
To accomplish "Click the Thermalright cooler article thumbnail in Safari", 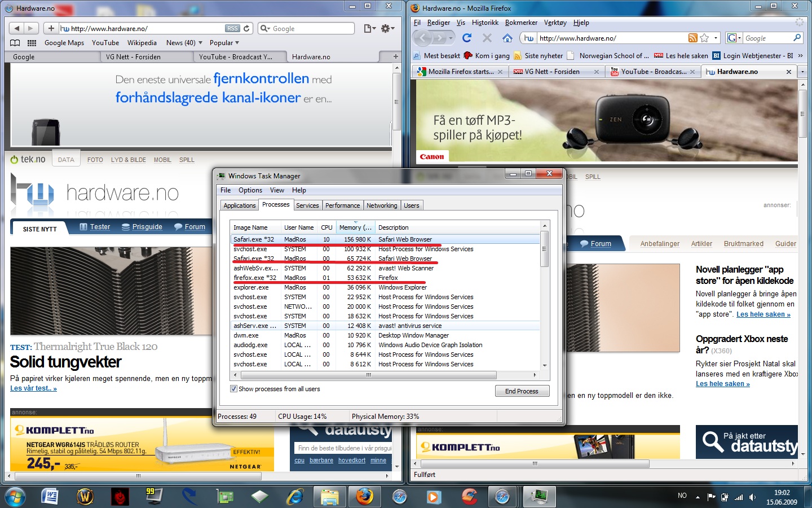I will click(111, 291).
